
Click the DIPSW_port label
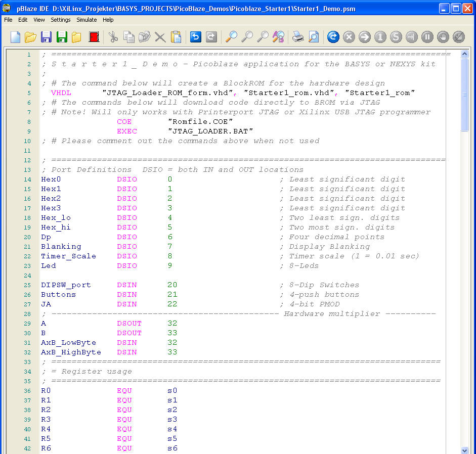pos(66,285)
